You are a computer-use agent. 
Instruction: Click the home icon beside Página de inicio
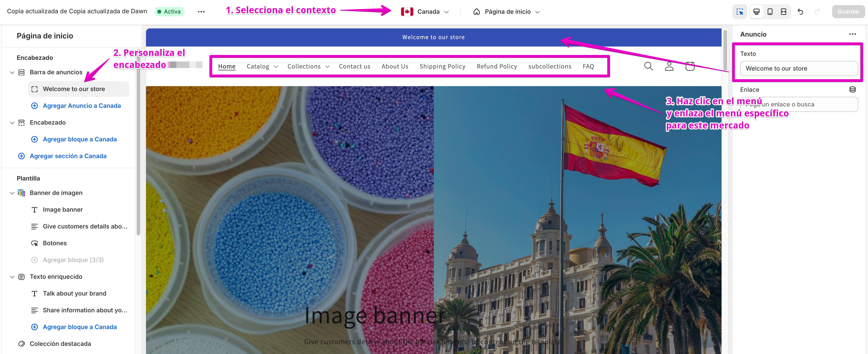pyautogui.click(x=476, y=11)
